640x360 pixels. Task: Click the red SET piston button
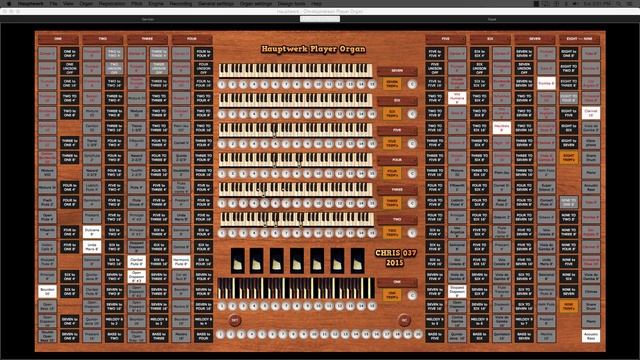235,320
